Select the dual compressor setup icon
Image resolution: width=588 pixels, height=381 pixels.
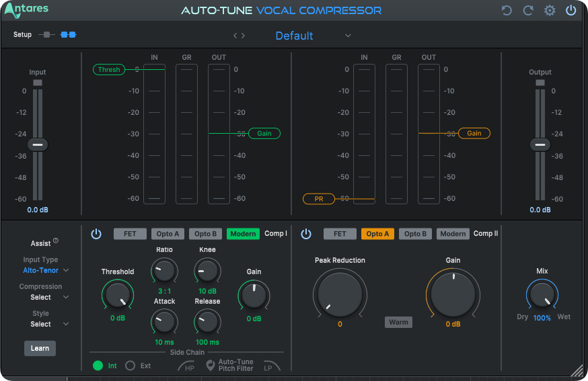[x=68, y=35]
